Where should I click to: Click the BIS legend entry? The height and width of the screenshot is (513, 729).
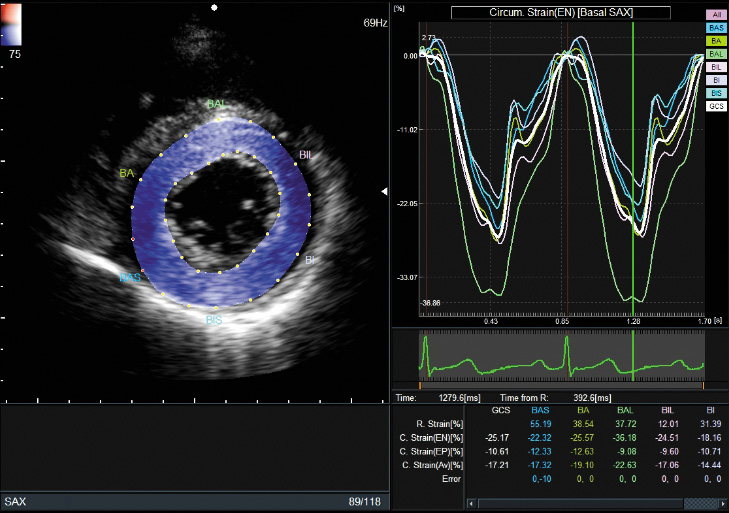point(716,92)
